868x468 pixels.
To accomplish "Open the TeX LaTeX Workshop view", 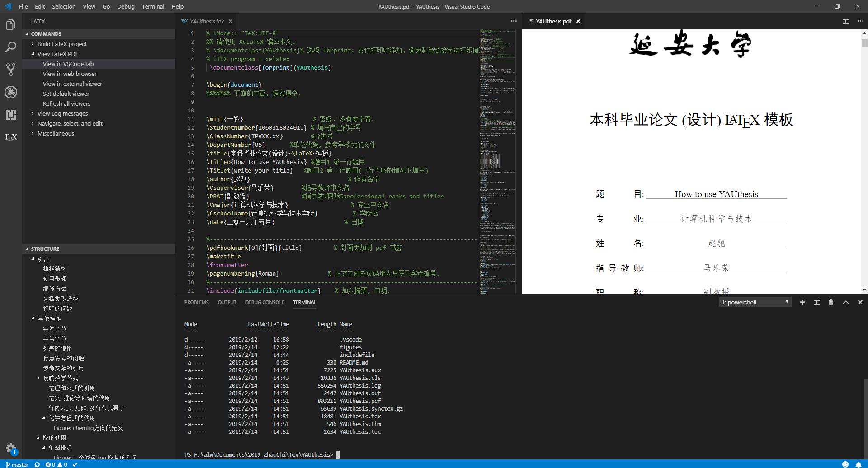I will 11,137.
